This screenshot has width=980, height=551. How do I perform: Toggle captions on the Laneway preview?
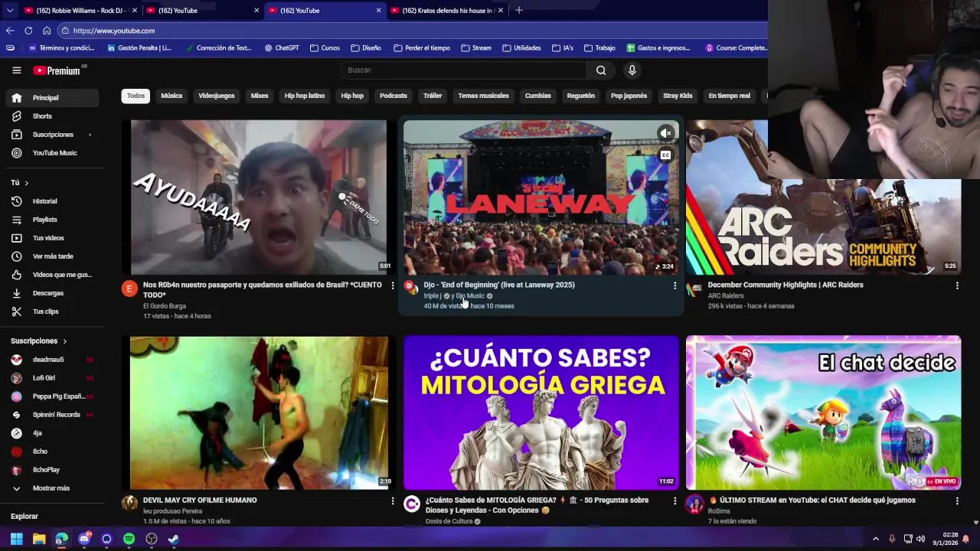(666, 155)
